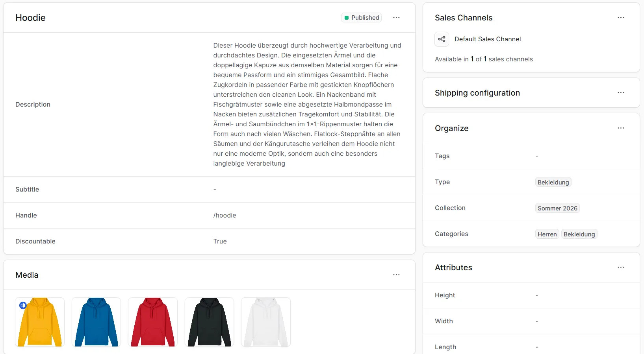Image resolution: width=644 pixels, height=354 pixels.
Task: Click the Bekleidung category badge
Action: (x=579, y=234)
